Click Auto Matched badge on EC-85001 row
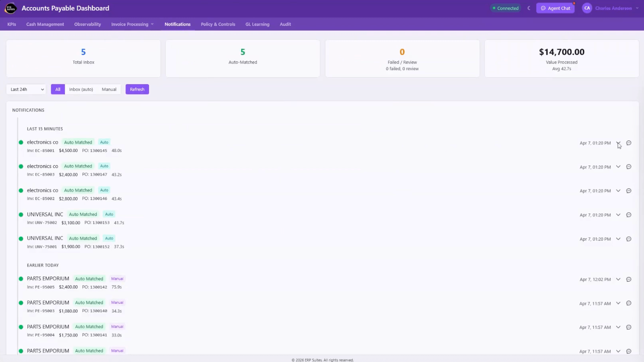This screenshot has height=362, width=644. pos(78,142)
